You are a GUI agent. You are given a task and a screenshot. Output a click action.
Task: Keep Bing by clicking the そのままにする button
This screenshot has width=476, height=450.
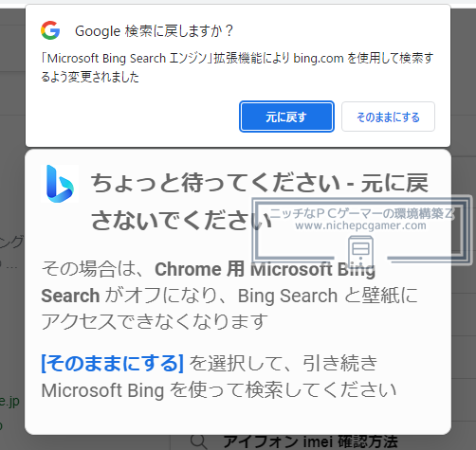(388, 117)
